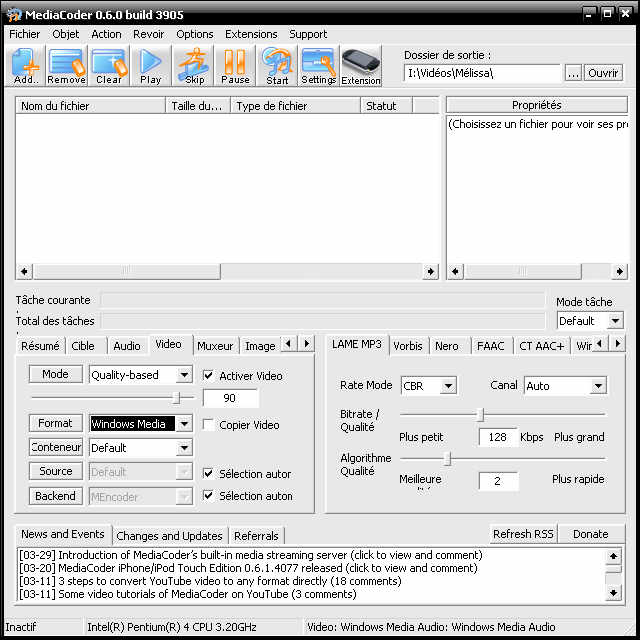Click the Add file toolbar icon

[x=26, y=66]
